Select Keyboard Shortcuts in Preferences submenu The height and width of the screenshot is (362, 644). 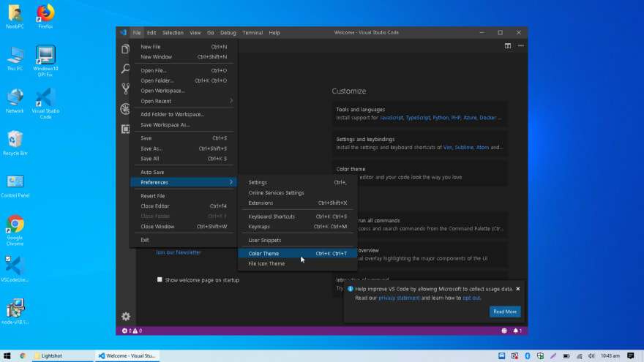(297, 216)
